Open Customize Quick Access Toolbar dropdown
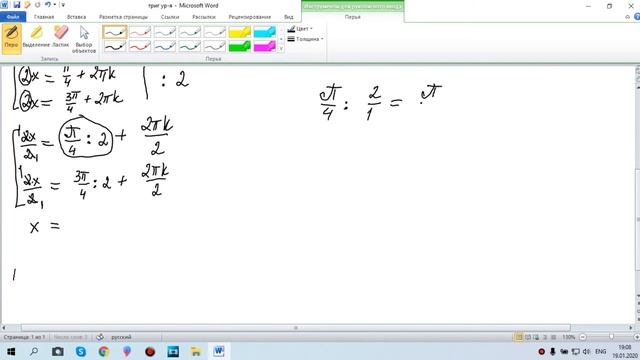This screenshot has height=360, width=640. [63, 5]
